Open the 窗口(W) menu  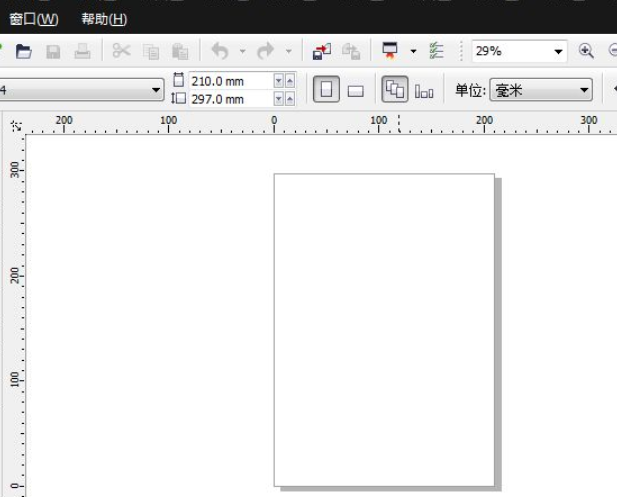pos(34,19)
